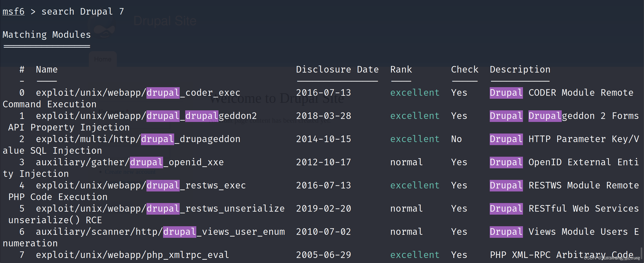Select module name drupal_drupalgeddon2 path
644x263 pixels.
pyautogui.click(x=146, y=116)
